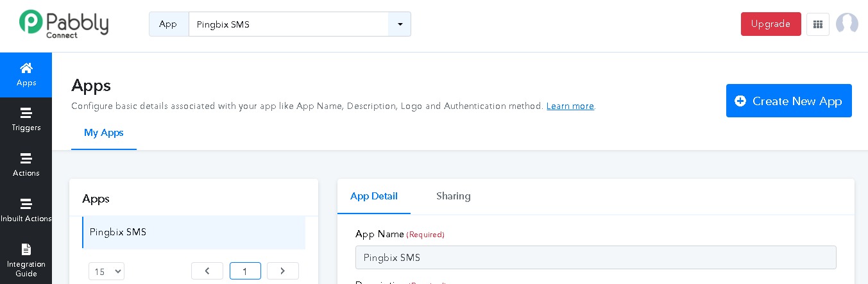Image resolution: width=868 pixels, height=284 pixels.
Task: Click the Pingbix SMS app selector field
Action: (289, 24)
